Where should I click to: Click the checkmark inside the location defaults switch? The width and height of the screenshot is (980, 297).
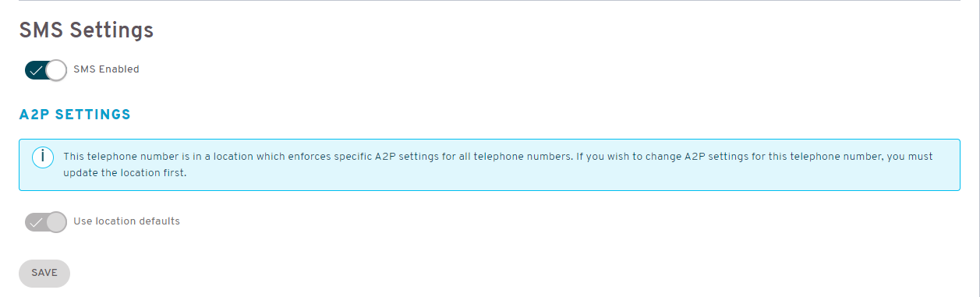click(x=36, y=222)
